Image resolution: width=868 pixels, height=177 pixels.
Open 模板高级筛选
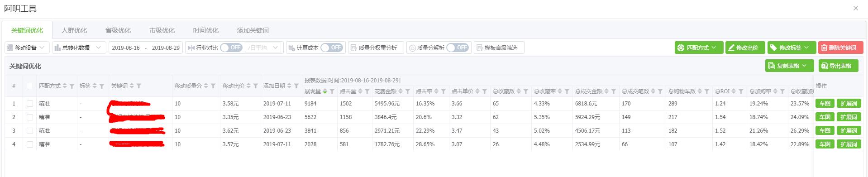click(x=499, y=48)
